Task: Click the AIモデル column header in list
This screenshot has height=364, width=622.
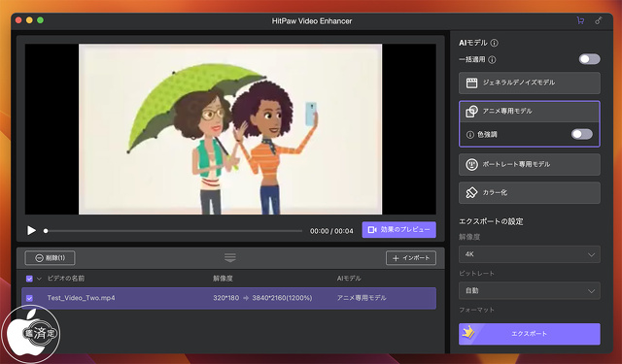Action: 349,279
